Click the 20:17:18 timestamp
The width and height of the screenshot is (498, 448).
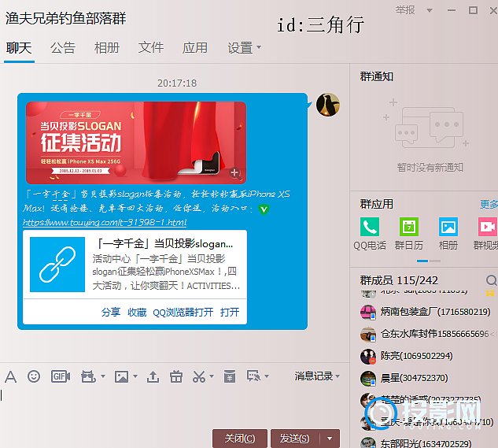point(177,83)
